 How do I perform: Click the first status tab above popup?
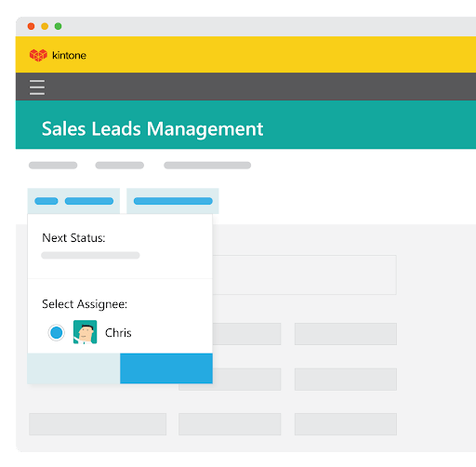tap(73, 201)
